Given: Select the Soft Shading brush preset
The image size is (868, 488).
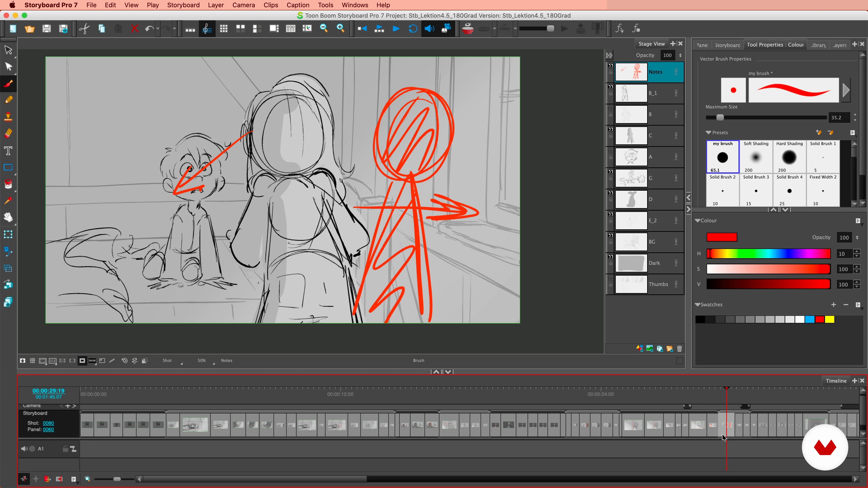Looking at the screenshot, I should (x=756, y=157).
